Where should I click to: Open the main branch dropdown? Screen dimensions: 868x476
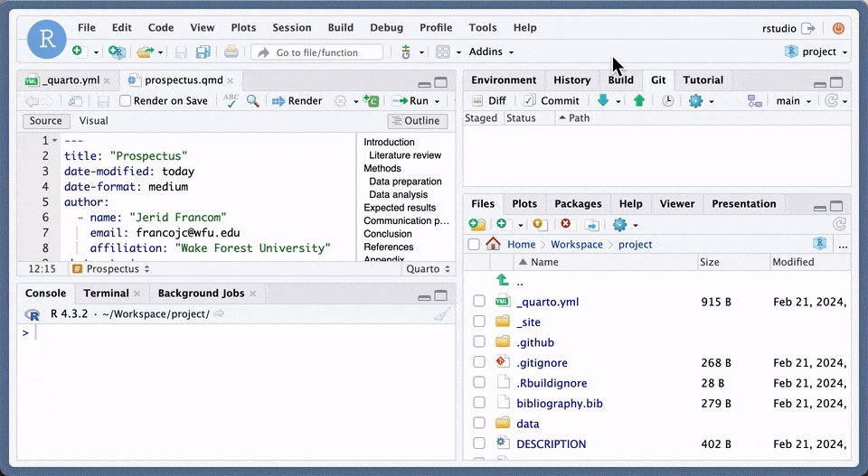(793, 101)
